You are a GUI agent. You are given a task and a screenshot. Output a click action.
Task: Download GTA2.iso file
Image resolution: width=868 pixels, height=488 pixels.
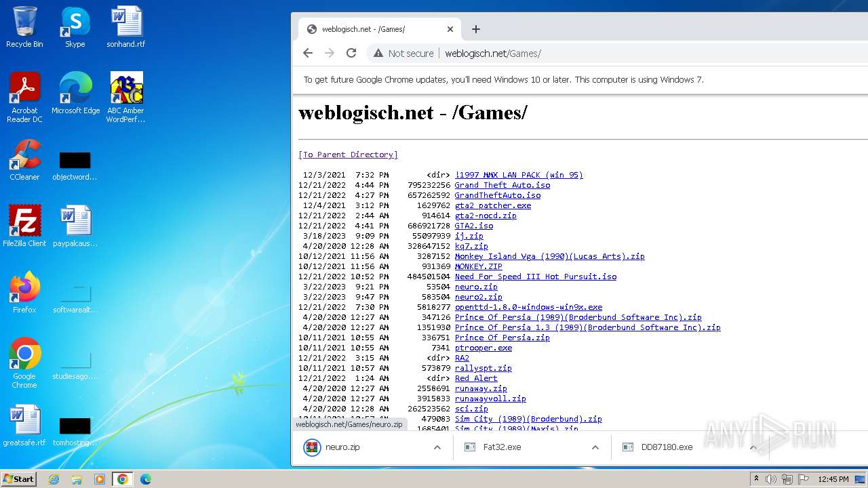[x=474, y=226]
